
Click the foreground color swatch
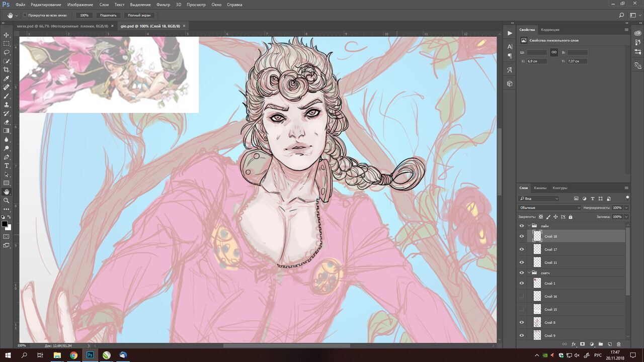tap(5, 224)
